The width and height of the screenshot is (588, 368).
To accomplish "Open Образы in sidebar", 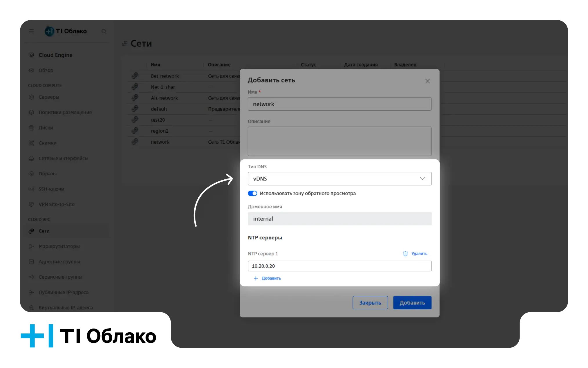I will [48, 174].
